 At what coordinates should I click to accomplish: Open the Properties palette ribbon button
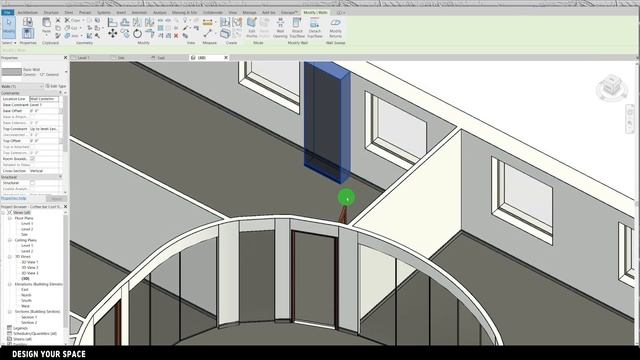(x=28, y=33)
